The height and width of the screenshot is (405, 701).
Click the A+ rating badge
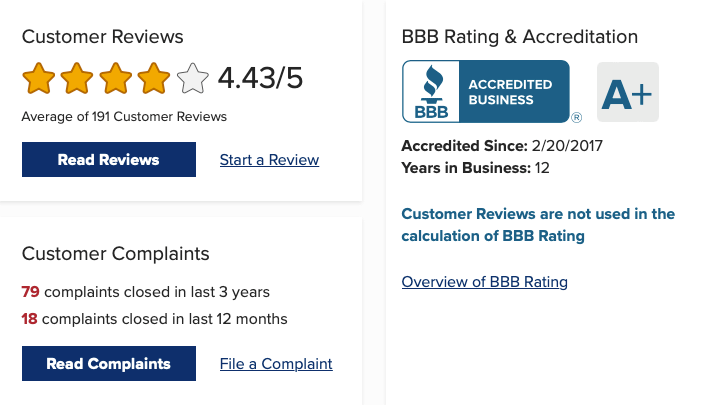pos(627,92)
